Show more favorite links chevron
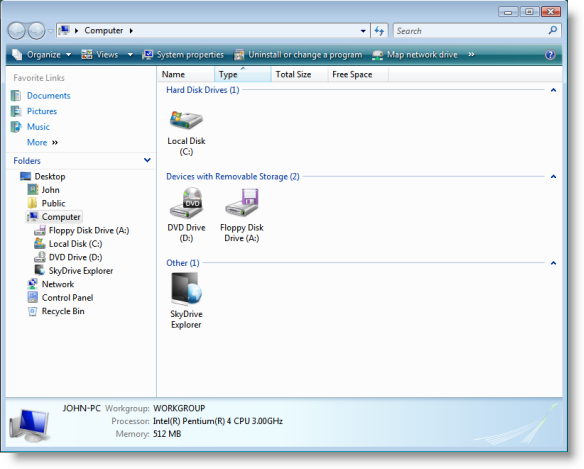The height and width of the screenshot is (469, 584). pyautogui.click(x=55, y=143)
